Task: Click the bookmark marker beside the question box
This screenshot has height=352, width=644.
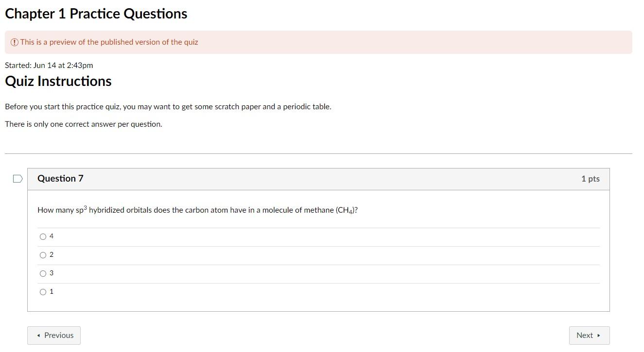Action: pyautogui.click(x=17, y=179)
